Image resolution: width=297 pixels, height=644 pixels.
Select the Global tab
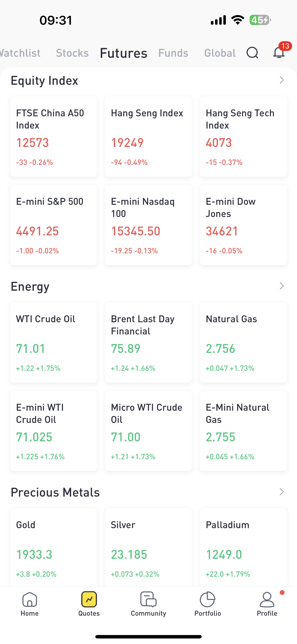click(220, 53)
